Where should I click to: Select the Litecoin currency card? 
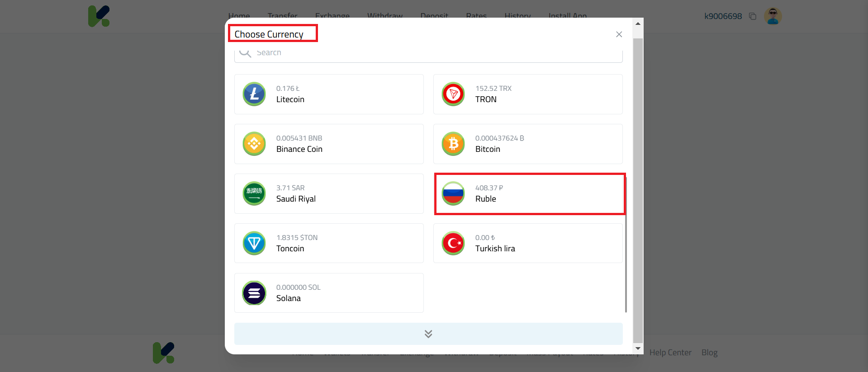click(329, 94)
